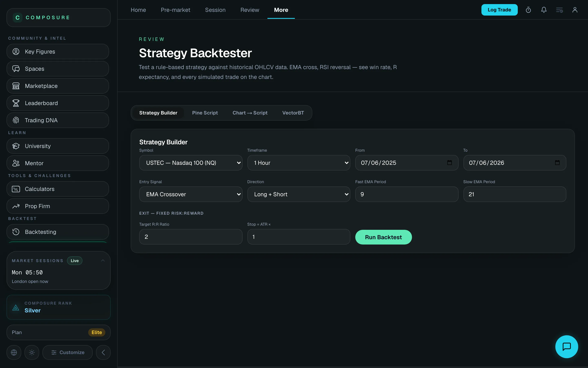The height and width of the screenshot is (368, 588).
Task: Click the Live badge in Market Sessions
Action: [x=75, y=260]
